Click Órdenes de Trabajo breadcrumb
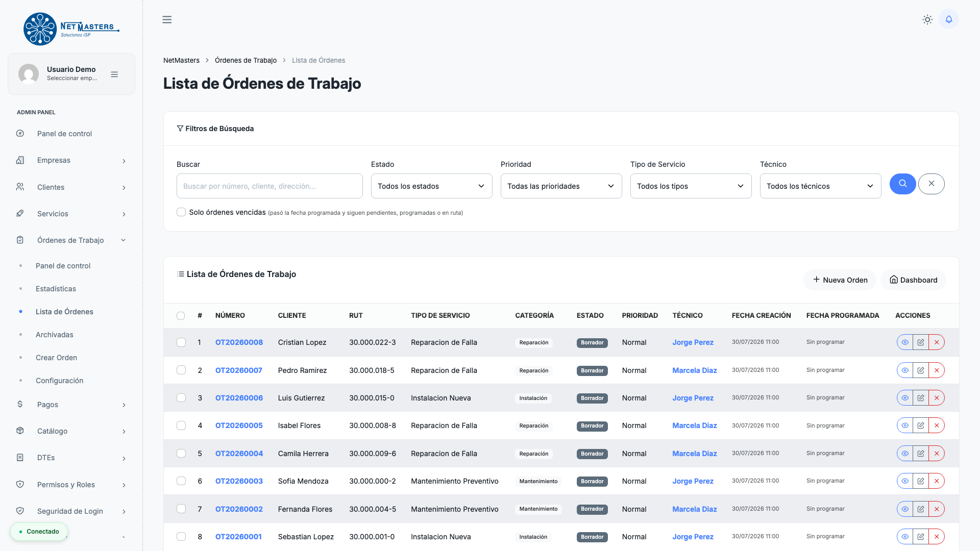Image resolution: width=980 pixels, height=551 pixels. 246,60
